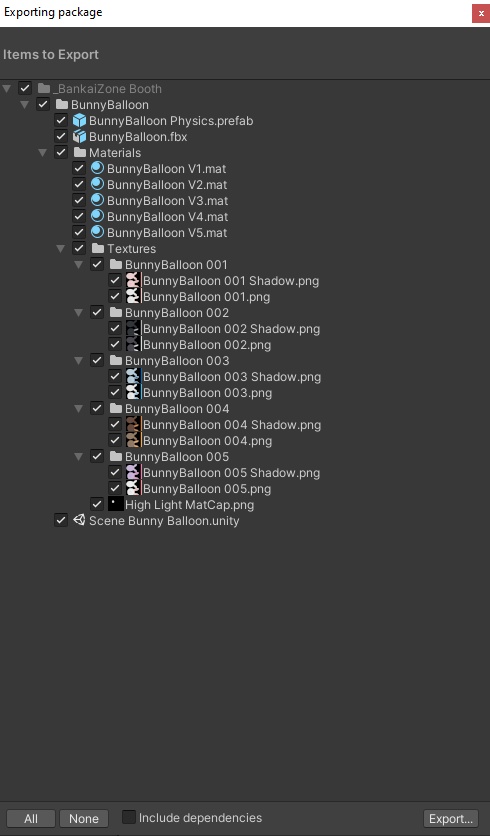Viewport: 490px width, 836px height.
Task: Select the BunnyBalloon 002 Shadow.png entry
Action: click(231, 328)
